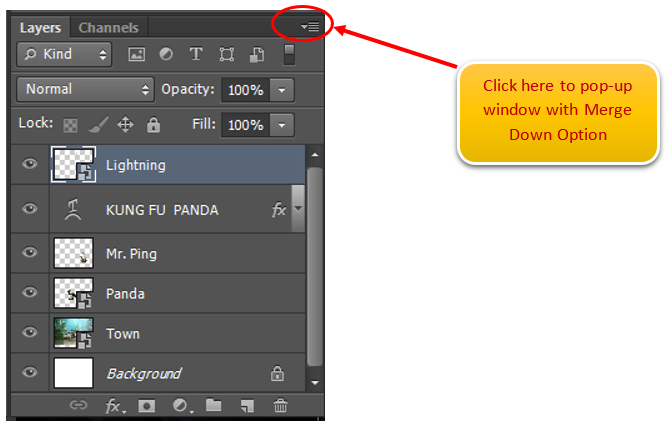Select the layer named Lightning

[136, 165]
